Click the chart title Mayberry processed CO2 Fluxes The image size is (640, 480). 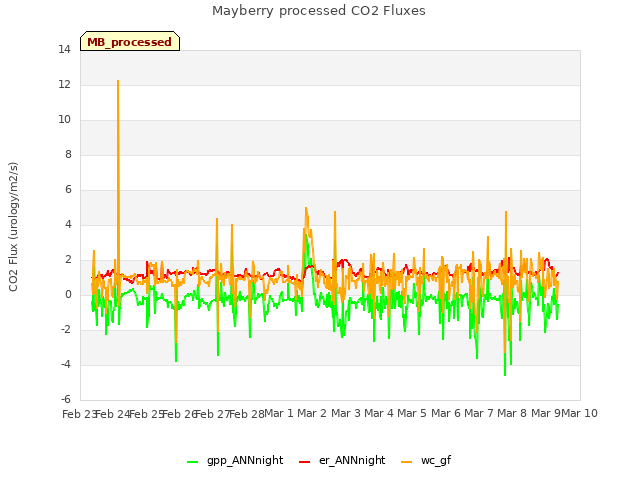tap(319, 11)
